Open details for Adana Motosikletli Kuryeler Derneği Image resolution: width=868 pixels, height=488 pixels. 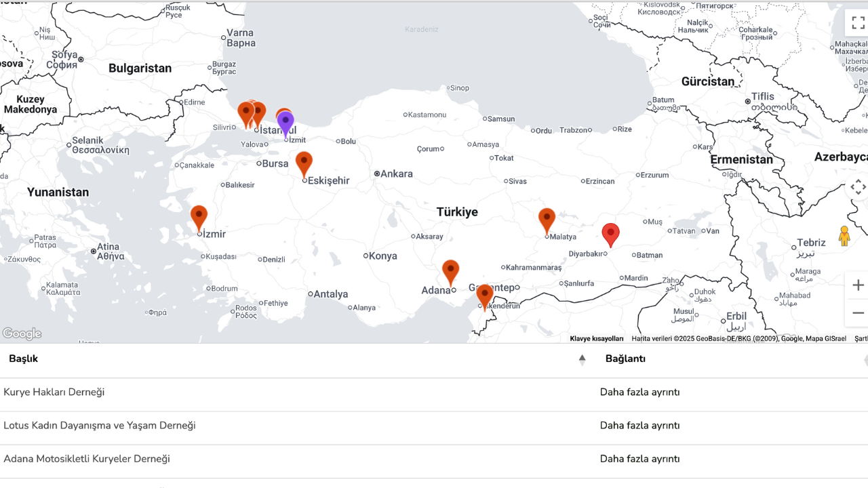click(639, 459)
